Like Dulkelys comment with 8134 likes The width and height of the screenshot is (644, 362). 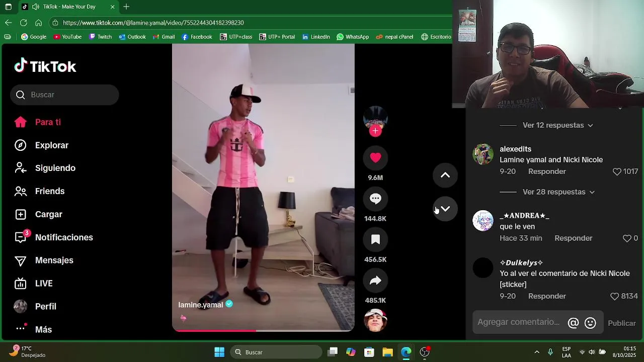click(x=614, y=297)
